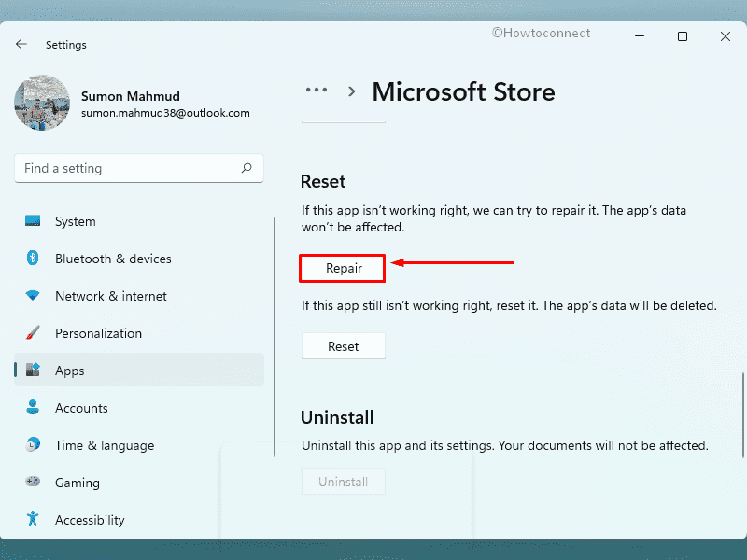
Task: Minimize the Settings window
Action: [640, 36]
